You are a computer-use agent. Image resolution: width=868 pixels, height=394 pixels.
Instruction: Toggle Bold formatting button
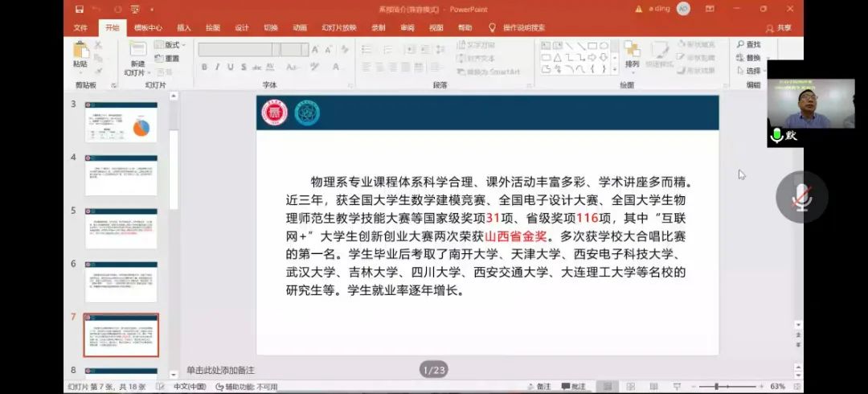coord(205,68)
